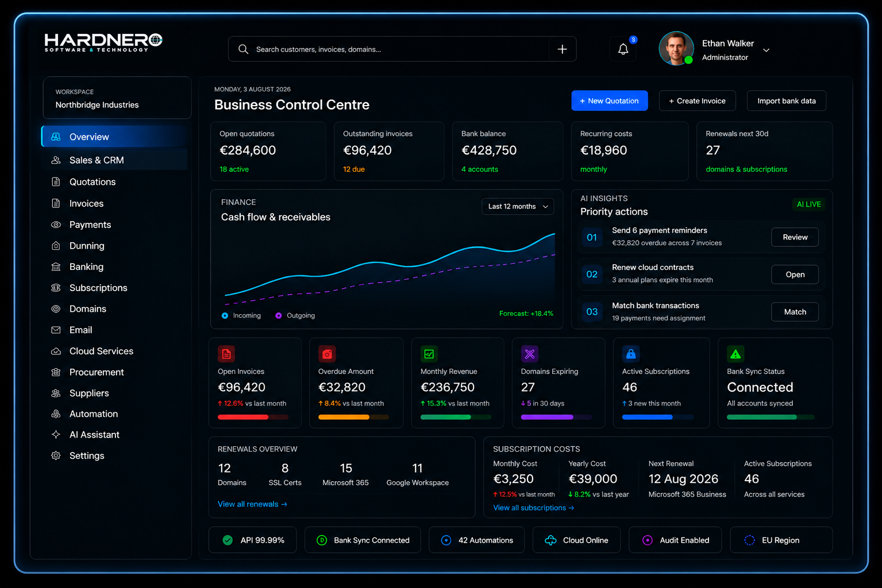Image resolution: width=882 pixels, height=588 pixels.
Task: Click the Procurement sidebar icon
Action: tap(56, 372)
